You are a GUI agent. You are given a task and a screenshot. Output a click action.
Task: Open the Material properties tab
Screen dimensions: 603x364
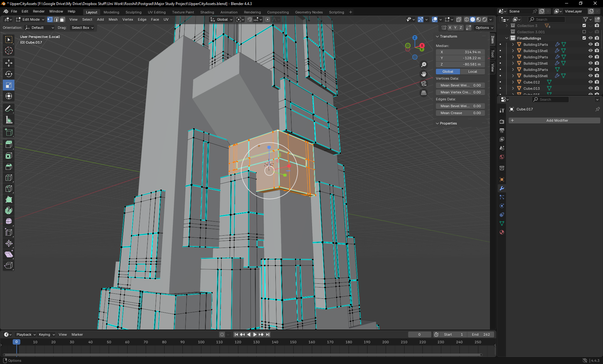502,232
